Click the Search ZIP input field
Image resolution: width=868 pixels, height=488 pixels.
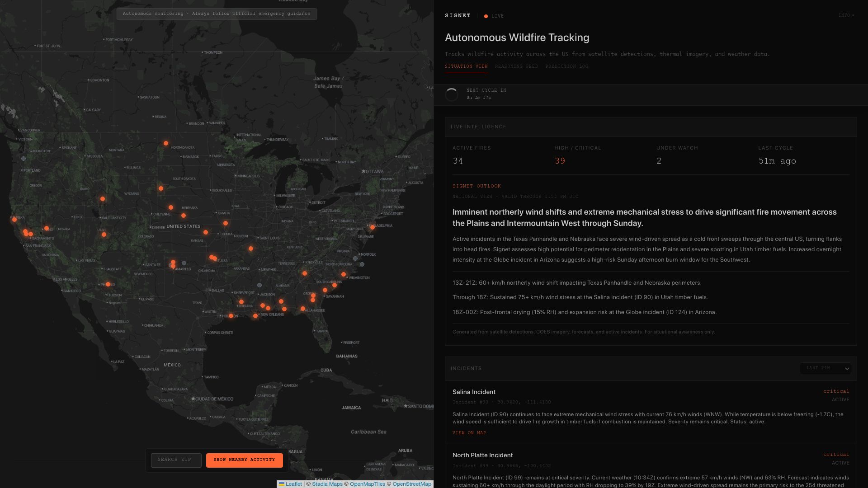176,460
